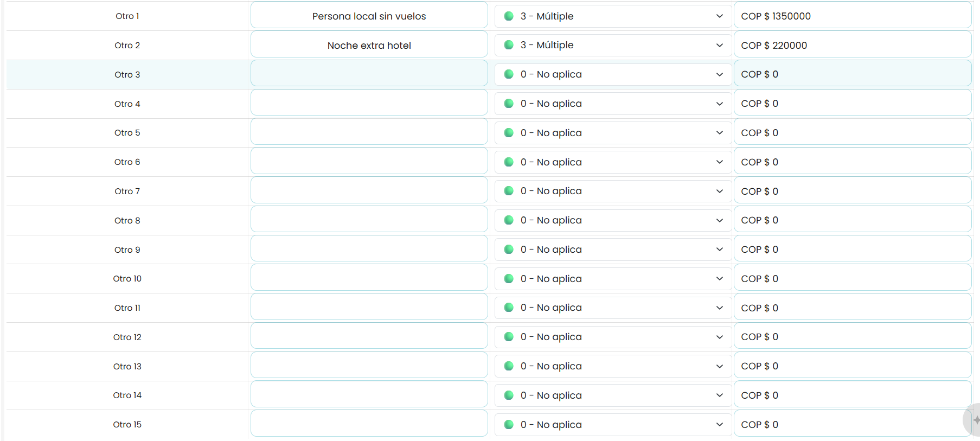Click the sparkle assistant icon at bottom right
Image resolution: width=980 pixels, height=441 pixels.
tap(974, 420)
